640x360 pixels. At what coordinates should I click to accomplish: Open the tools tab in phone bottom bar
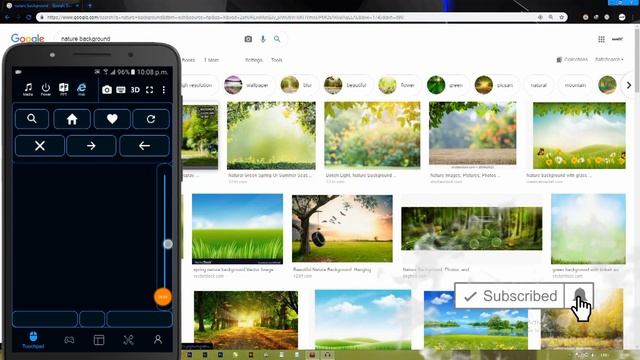point(129,340)
